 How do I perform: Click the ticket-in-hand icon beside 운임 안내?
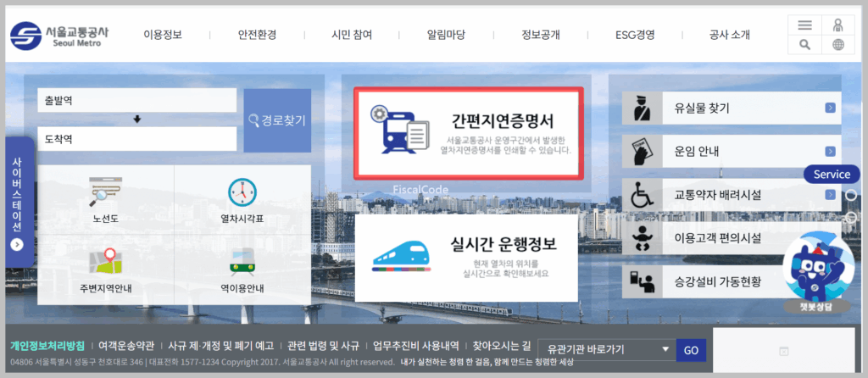coord(643,151)
